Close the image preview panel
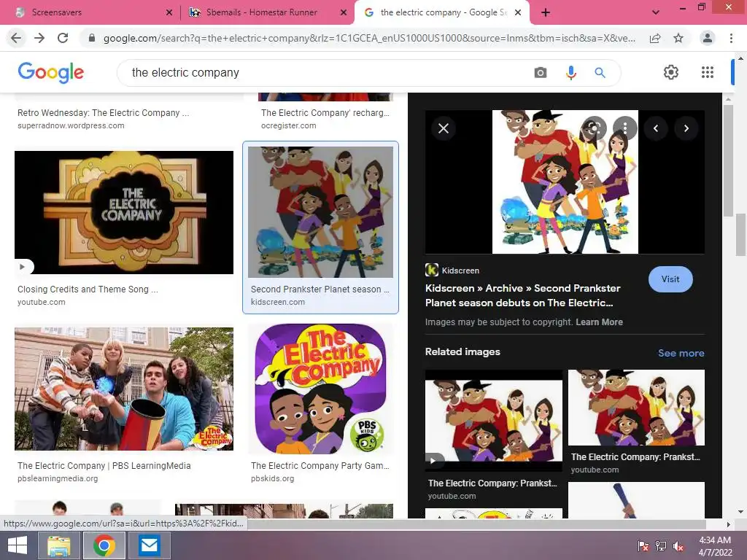This screenshot has height=560, width=747. 444,128
